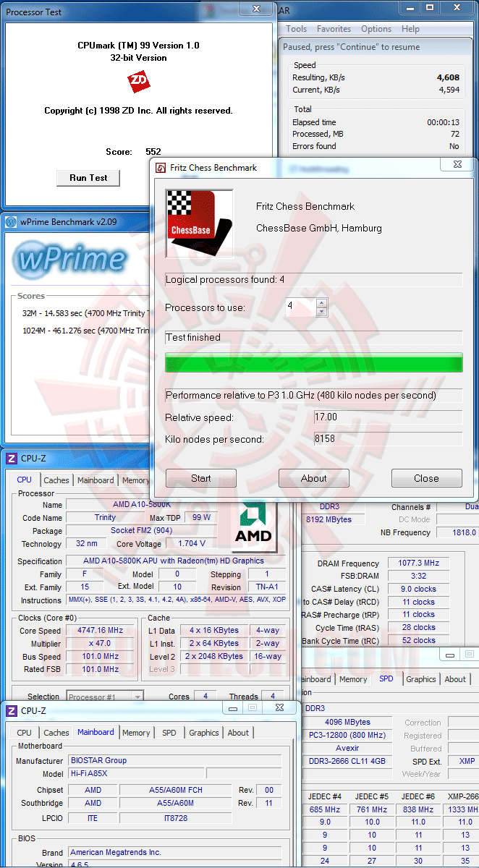This screenshot has width=479, height=868.
Task: Click DRAM Frequency value "1077.3 MHz"
Action: 420,563
